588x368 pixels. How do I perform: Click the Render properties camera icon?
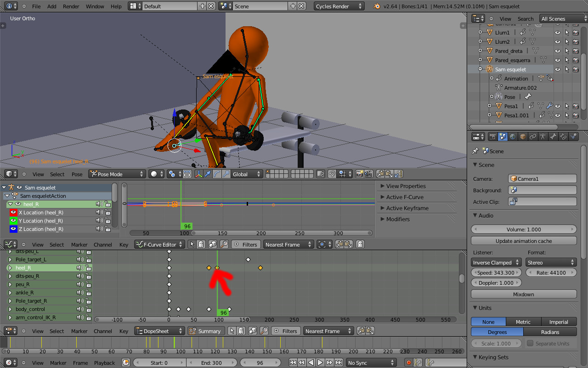pos(492,137)
